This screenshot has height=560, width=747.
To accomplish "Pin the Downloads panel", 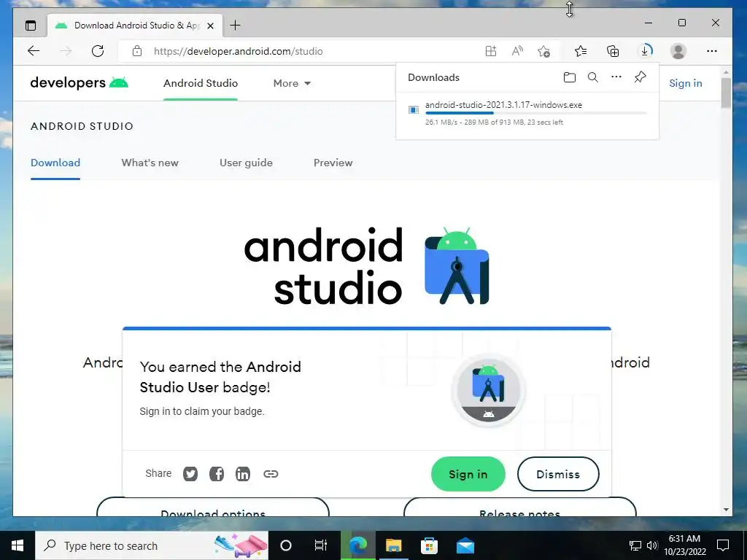I will click(x=640, y=77).
